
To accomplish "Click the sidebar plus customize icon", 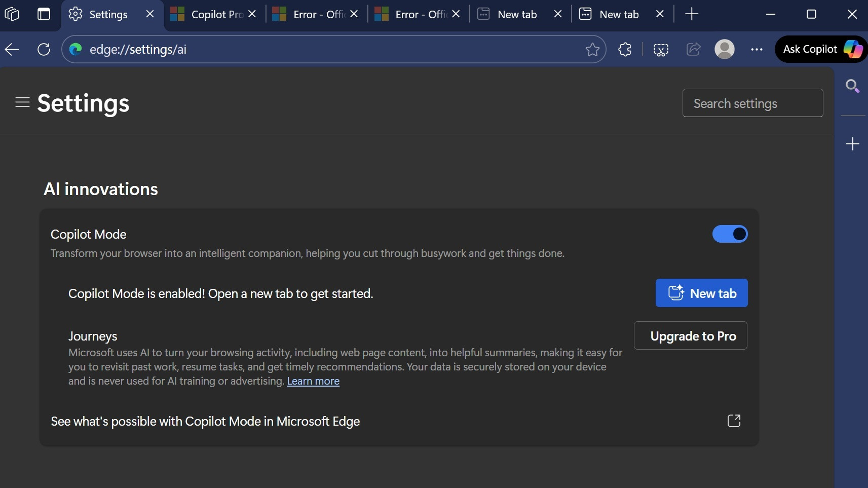I will click(x=853, y=144).
